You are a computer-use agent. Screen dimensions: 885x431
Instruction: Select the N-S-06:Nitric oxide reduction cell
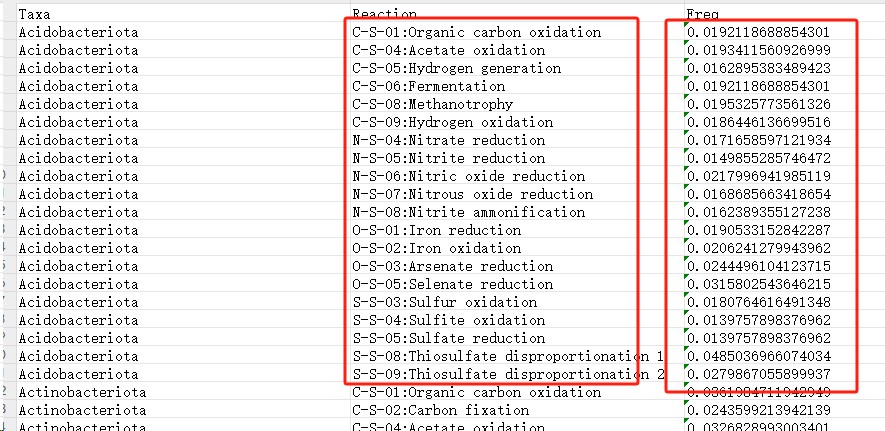point(468,176)
